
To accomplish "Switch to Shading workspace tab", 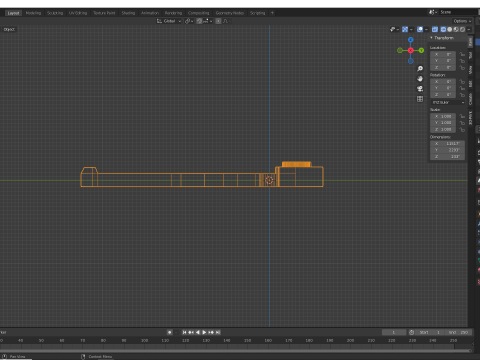I will click(128, 13).
